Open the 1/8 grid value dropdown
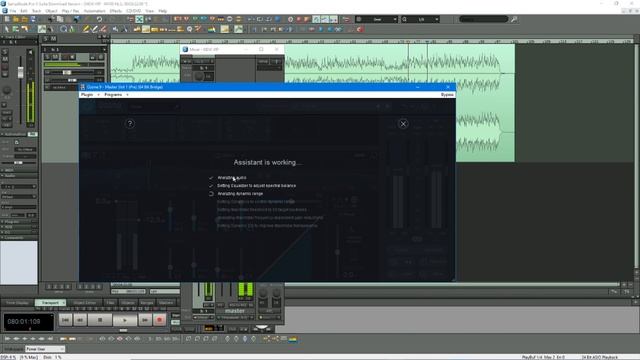 [x=420, y=19]
